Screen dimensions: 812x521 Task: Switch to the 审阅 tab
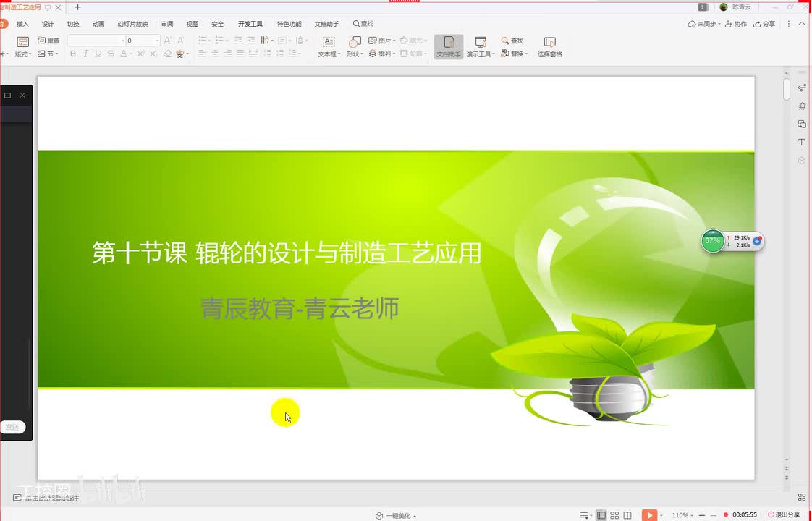(x=166, y=24)
